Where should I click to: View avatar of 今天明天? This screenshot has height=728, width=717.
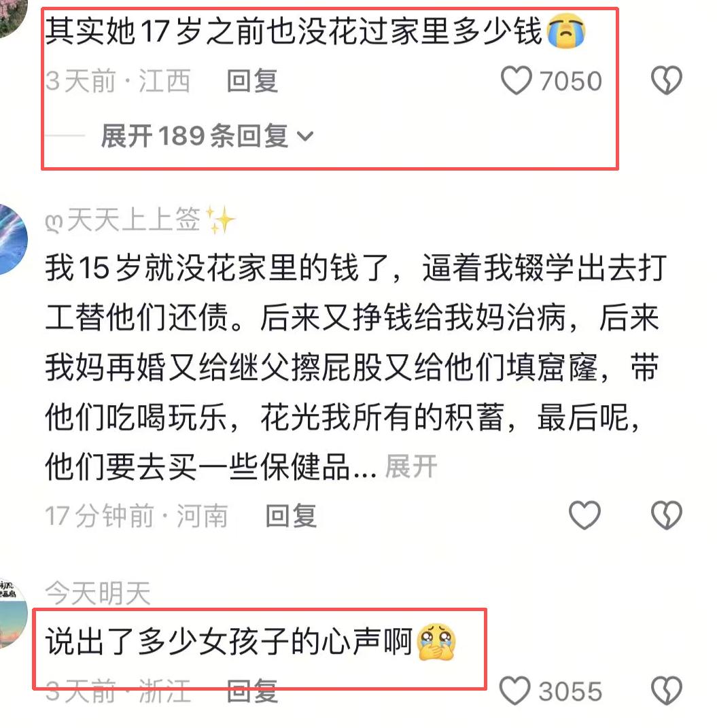coord(13,613)
